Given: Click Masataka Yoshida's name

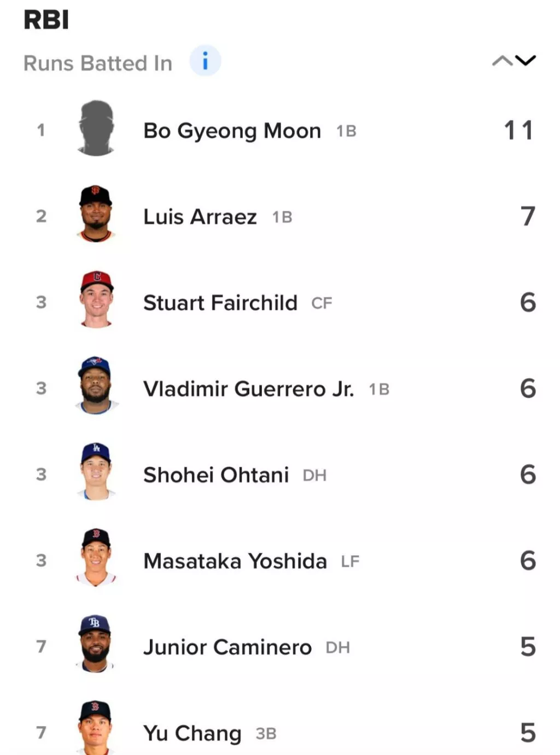Looking at the screenshot, I should 235,561.
